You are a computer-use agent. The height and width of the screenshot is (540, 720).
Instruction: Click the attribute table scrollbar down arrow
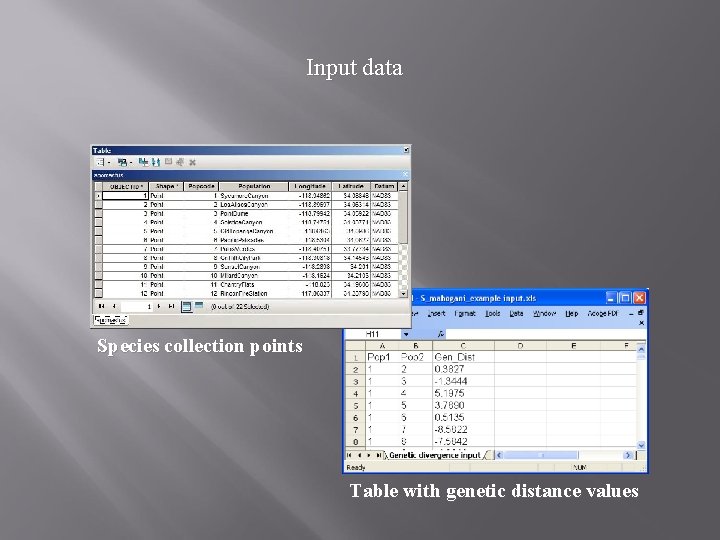[x=403, y=293]
